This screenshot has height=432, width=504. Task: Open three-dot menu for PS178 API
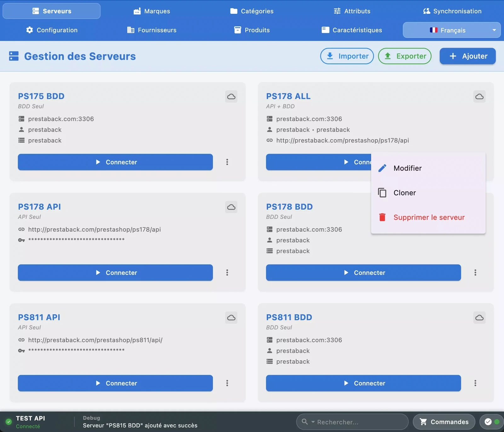227,273
